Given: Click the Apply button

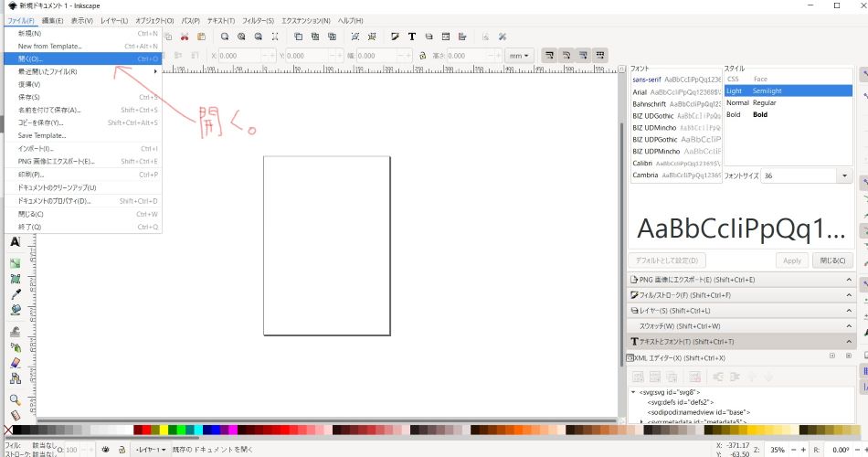Looking at the screenshot, I should (x=791, y=260).
